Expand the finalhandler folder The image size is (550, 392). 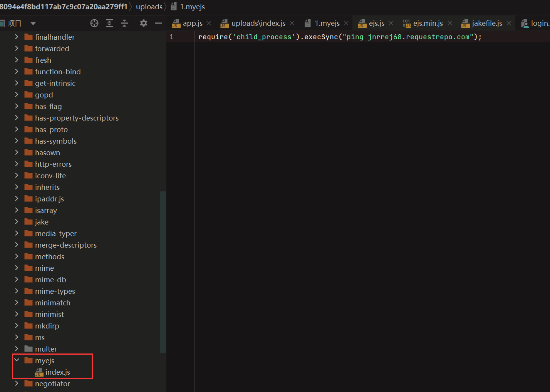[x=17, y=37]
